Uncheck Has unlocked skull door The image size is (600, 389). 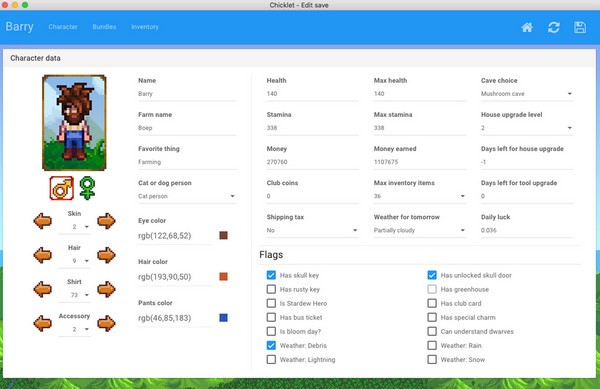[432, 275]
